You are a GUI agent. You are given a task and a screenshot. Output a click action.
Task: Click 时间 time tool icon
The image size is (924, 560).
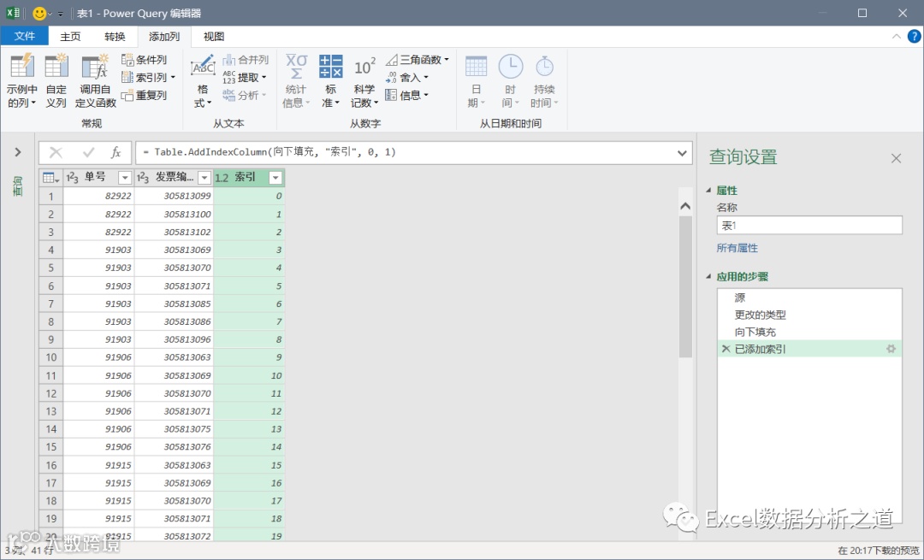point(510,80)
